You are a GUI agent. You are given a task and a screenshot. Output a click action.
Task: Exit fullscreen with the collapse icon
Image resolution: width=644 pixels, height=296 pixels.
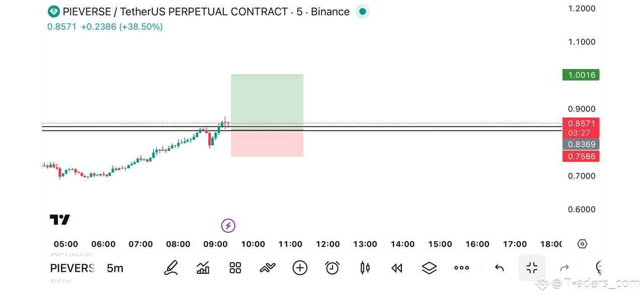[x=532, y=268]
